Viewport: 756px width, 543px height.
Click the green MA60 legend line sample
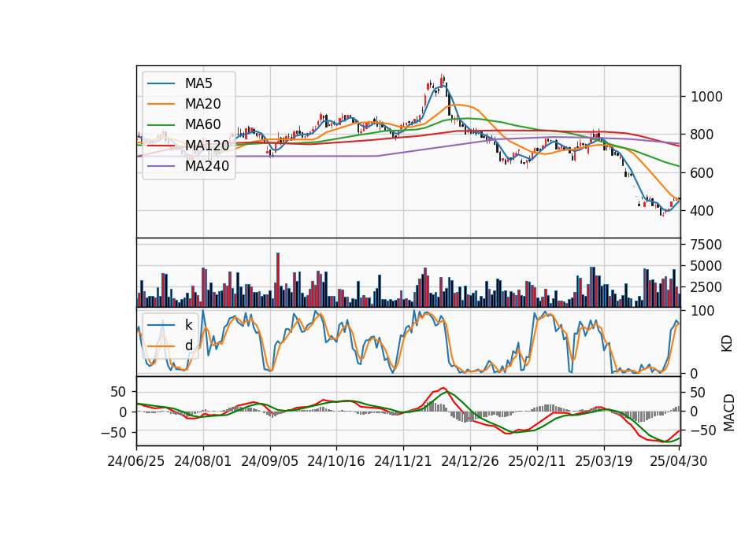pos(161,125)
